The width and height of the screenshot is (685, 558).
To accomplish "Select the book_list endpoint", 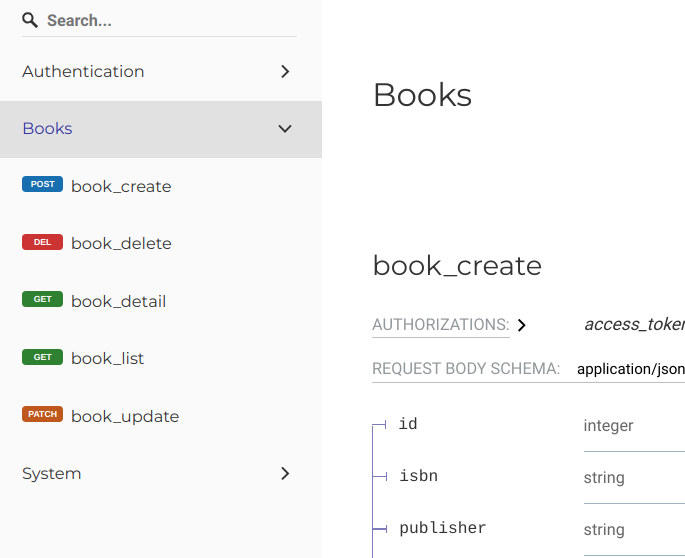I will pos(107,359).
